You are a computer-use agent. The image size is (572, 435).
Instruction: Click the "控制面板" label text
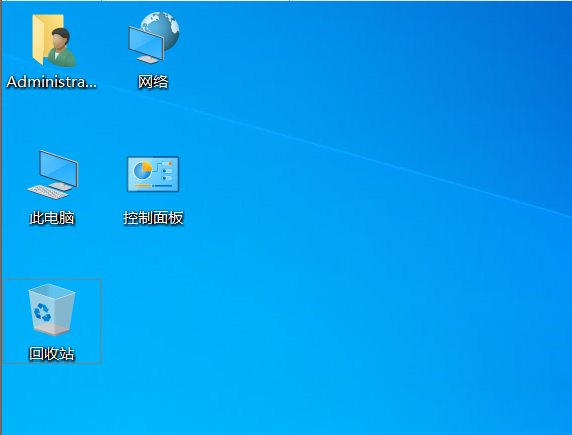click(x=153, y=218)
